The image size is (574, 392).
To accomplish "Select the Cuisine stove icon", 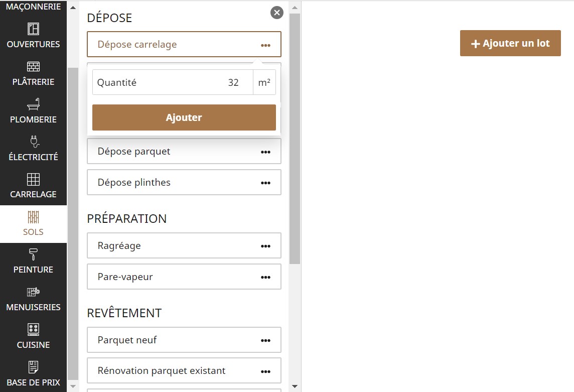I will (x=33, y=330).
